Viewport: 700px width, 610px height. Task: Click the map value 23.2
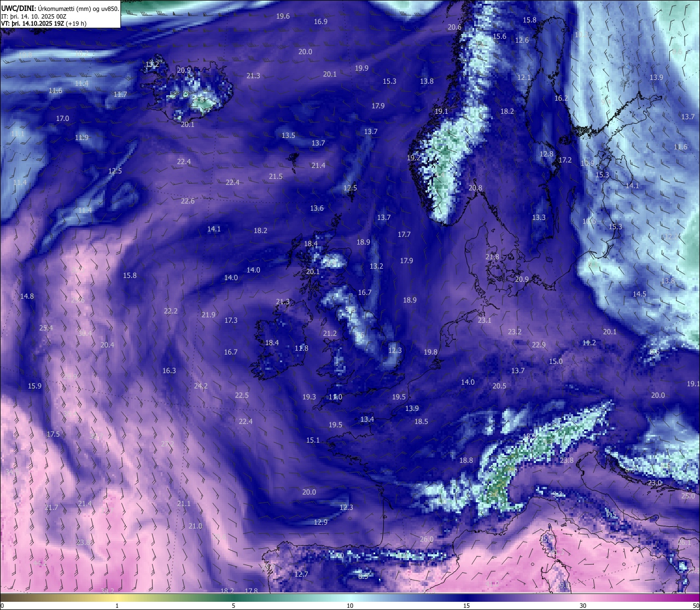515,332
